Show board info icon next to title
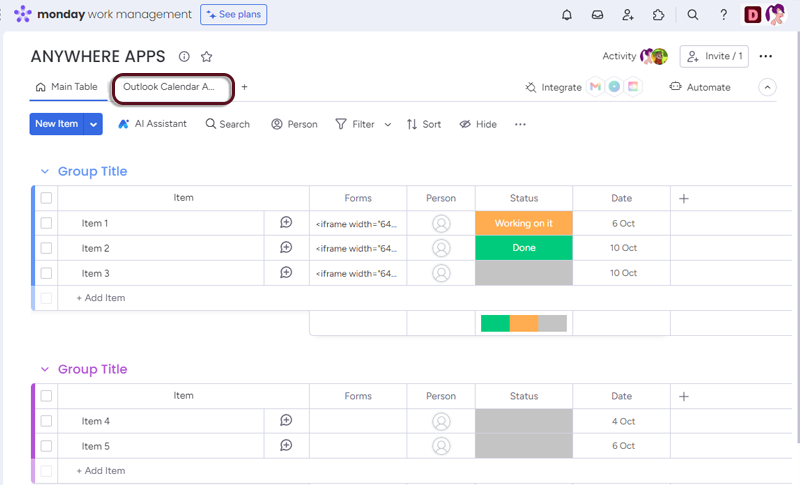800x485 pixels. (x=184, y=57)
